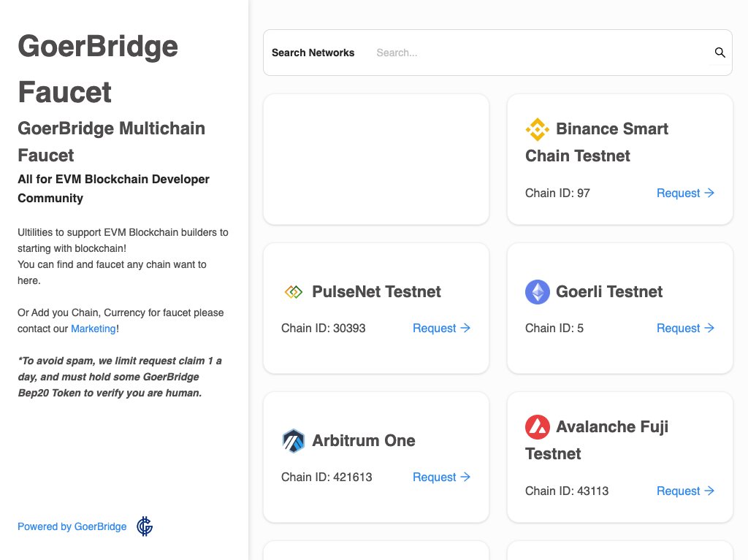
Task: Click the Binance Smart Chain Testnet title
Action: point(597,142)
